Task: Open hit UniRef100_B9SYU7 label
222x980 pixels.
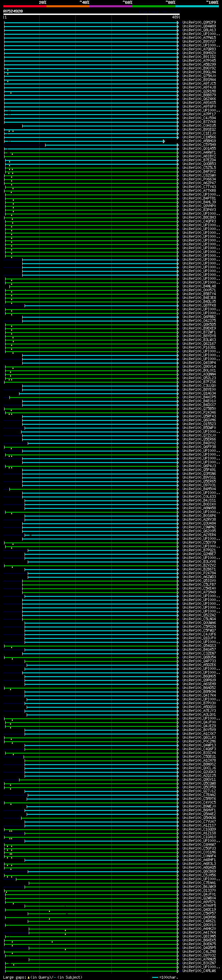Action: tap(199, 41)
